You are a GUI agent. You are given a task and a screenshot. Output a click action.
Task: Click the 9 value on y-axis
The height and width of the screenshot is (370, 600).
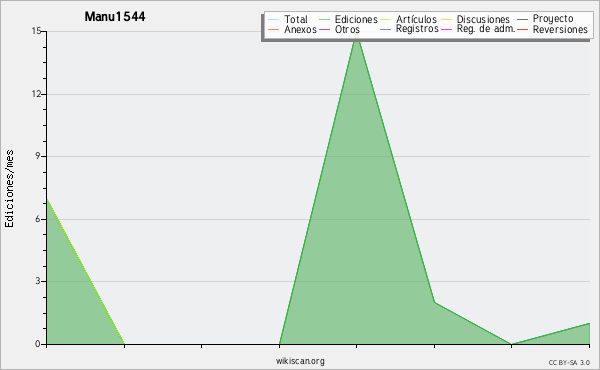point(38,156)
